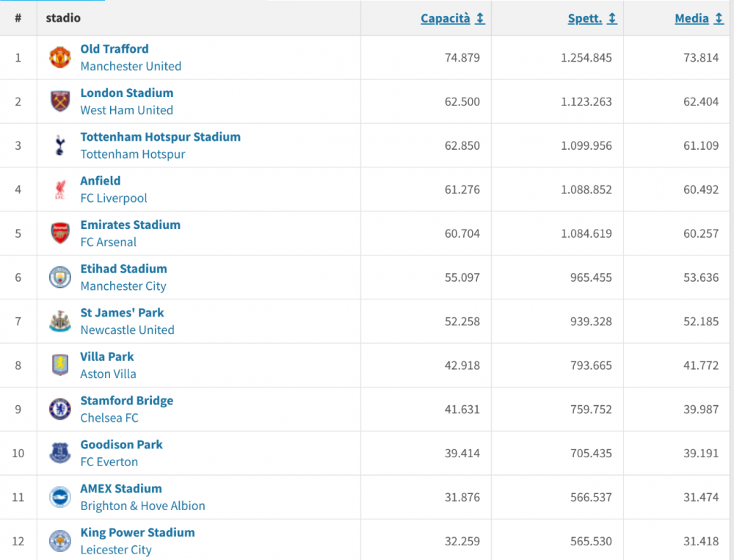Click the Leicester City crest icon
Screen dimensions: 734x560
[60, 541]
